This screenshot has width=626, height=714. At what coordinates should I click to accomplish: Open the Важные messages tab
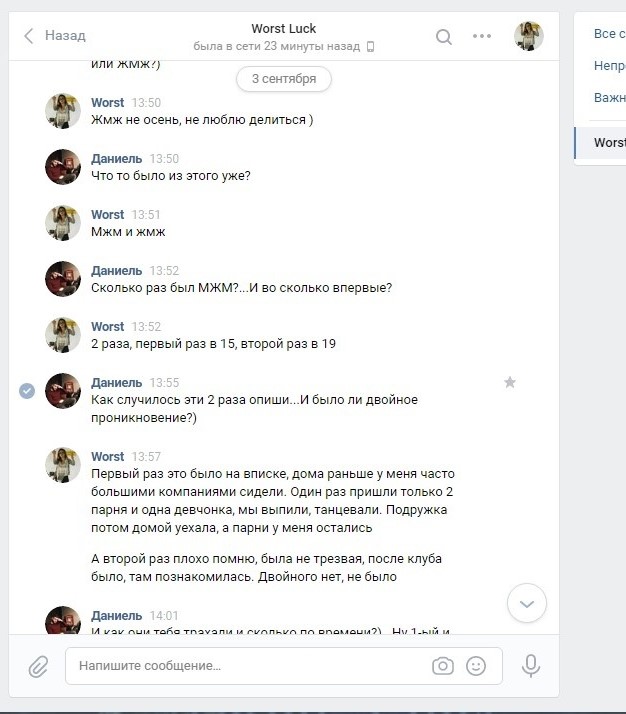610,97
